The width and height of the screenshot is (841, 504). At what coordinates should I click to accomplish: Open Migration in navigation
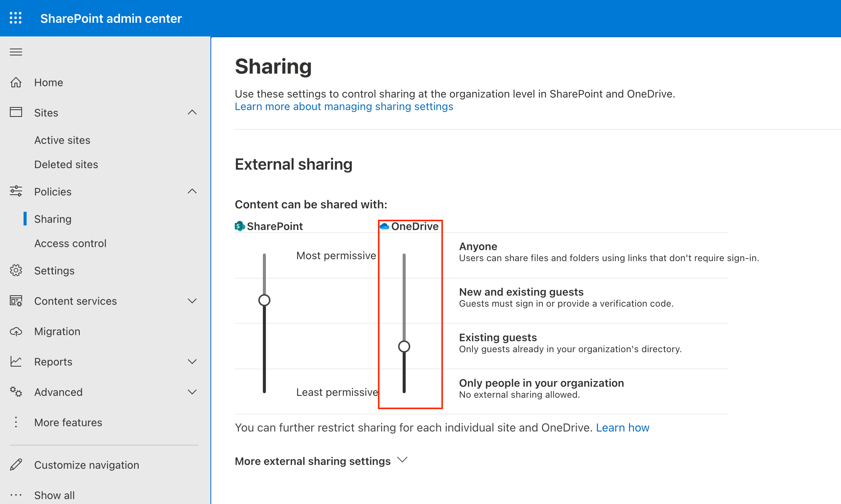(57, 331)
